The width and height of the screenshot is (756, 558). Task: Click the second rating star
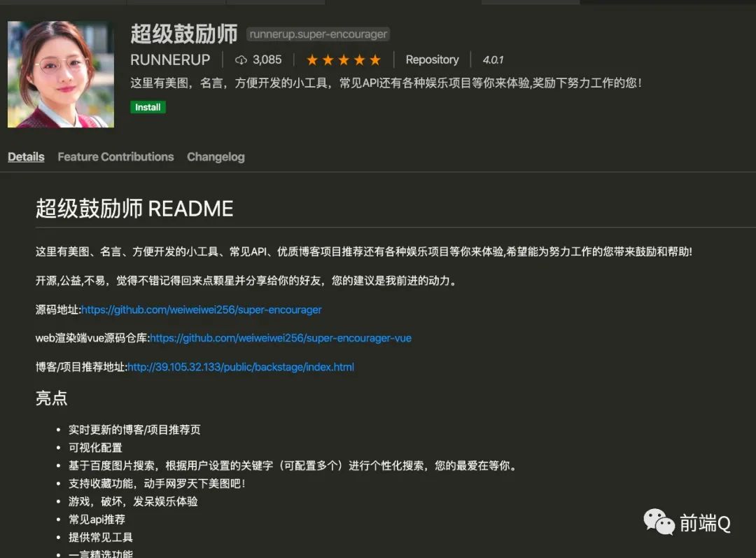pyautogui.click(x=328, y=60)
